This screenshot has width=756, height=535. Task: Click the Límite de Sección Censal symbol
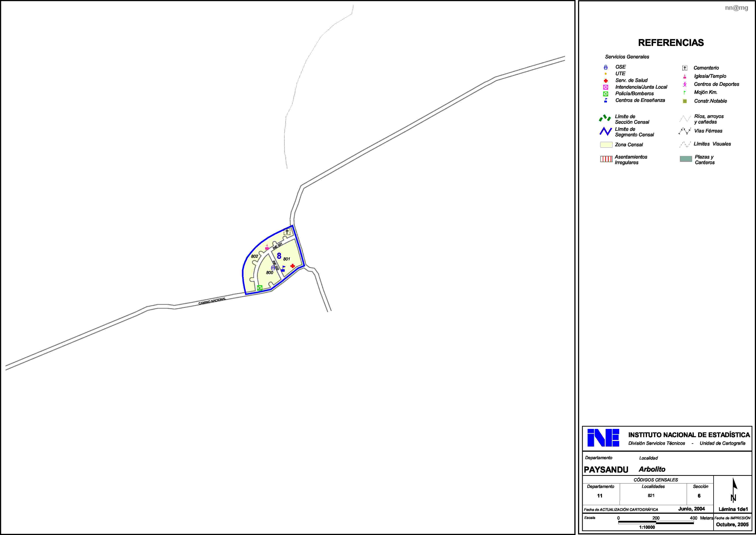point(605,118)
